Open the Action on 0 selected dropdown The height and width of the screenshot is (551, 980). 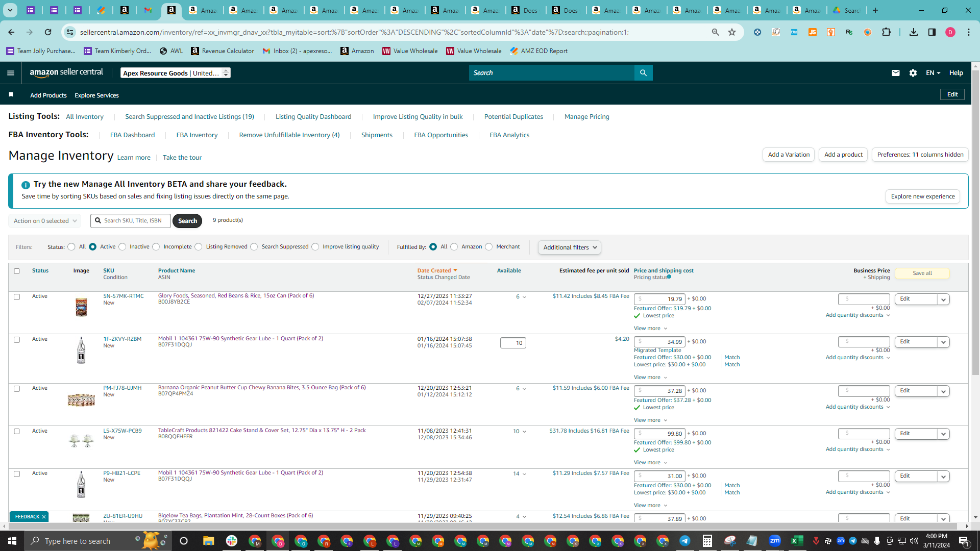tap(45, 221)
